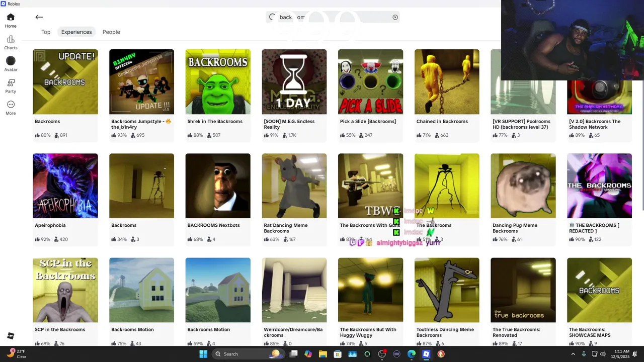The width and height of the screenshot is (644, 362).
Task: Click The Backrooms With Guns title
Action: tap(369, 225)
